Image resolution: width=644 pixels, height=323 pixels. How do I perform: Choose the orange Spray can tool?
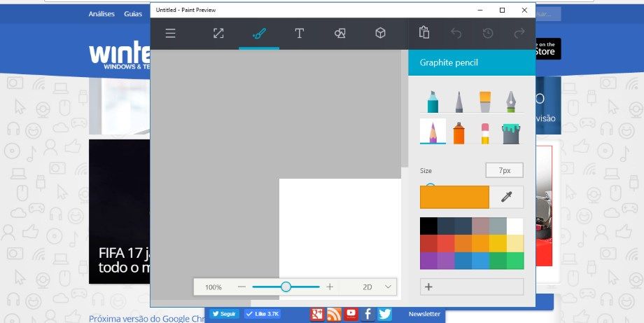[458, 132]
